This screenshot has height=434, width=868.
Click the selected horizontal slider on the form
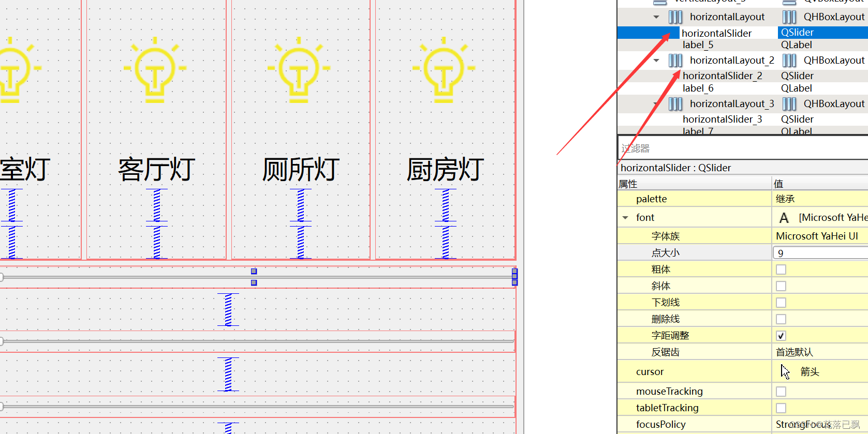pos(257,277)
